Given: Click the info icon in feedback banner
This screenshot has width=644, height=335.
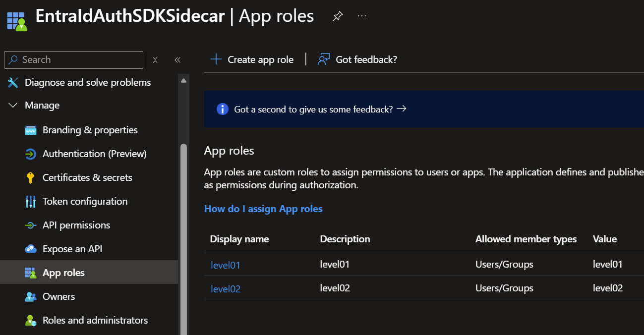Looking at the screenshot, I should [x=223, y=109].
